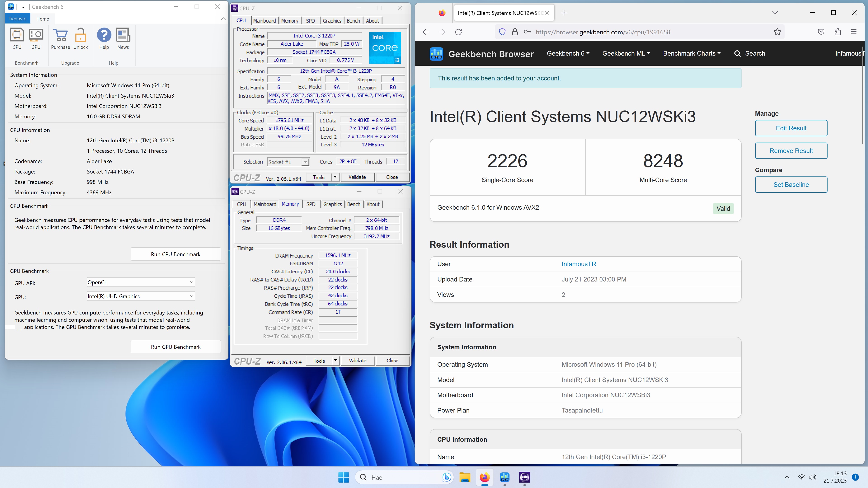This screenshot has width=868, height=488.
Task: Click the Geekbench Browser logo icon
Action: coord(436,54)
